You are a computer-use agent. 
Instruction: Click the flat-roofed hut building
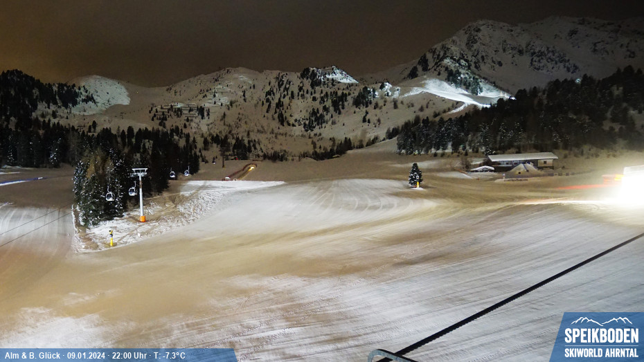pyautogui.click(x=521, y=160)
